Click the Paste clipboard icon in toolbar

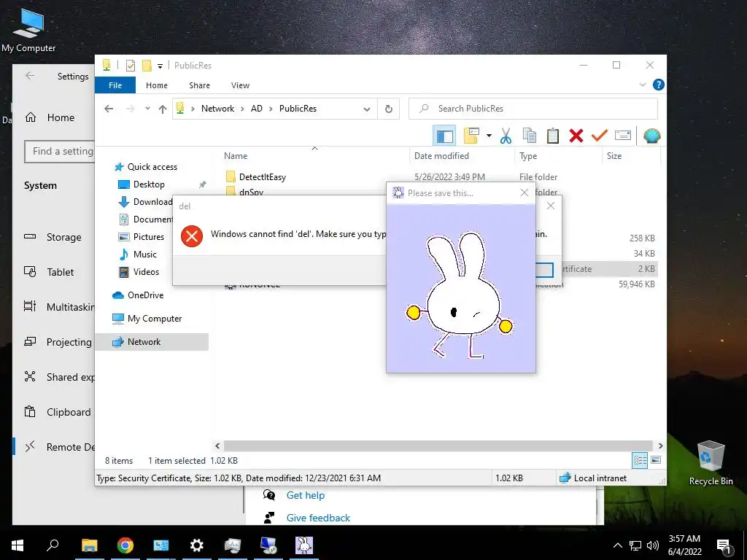tap(553, 136)
